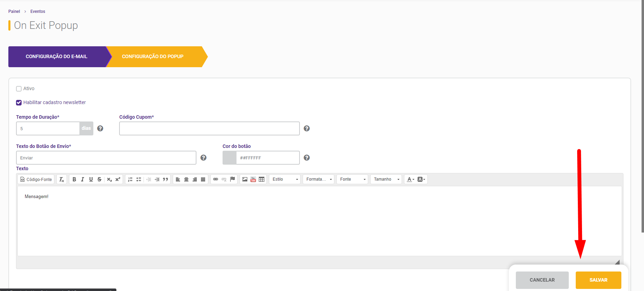Justify the text alignment

coord(203,179)
